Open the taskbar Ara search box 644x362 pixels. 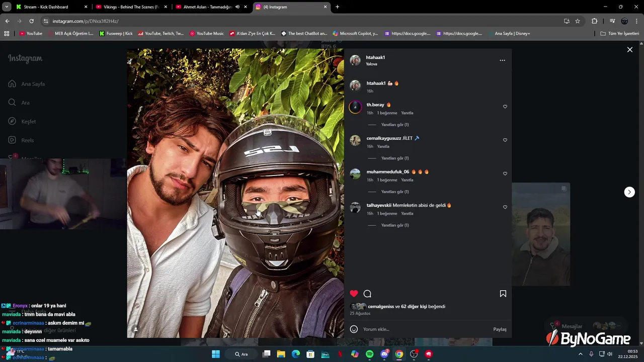click(242, 354)
